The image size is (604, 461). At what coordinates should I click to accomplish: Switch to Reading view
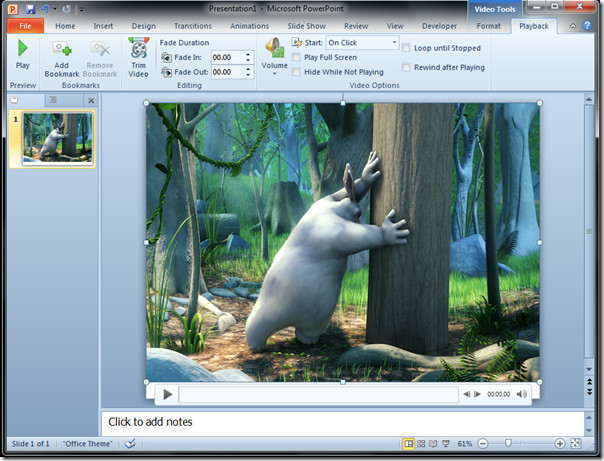[x=433, y=444]
